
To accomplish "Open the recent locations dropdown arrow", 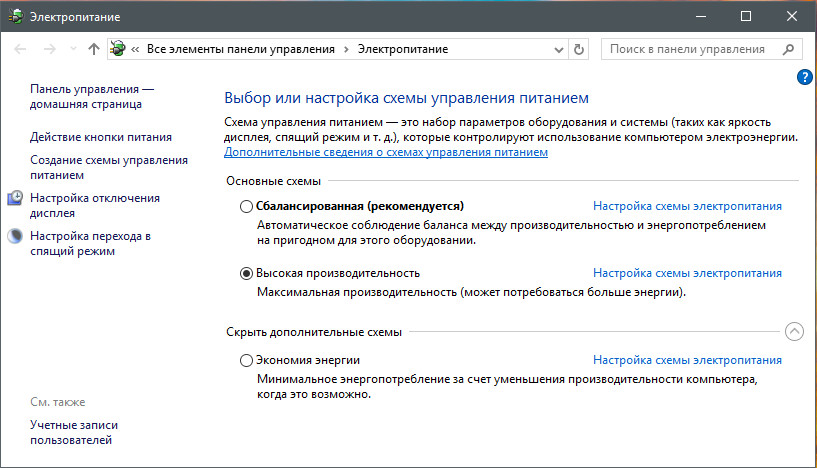I will (71, 49).
